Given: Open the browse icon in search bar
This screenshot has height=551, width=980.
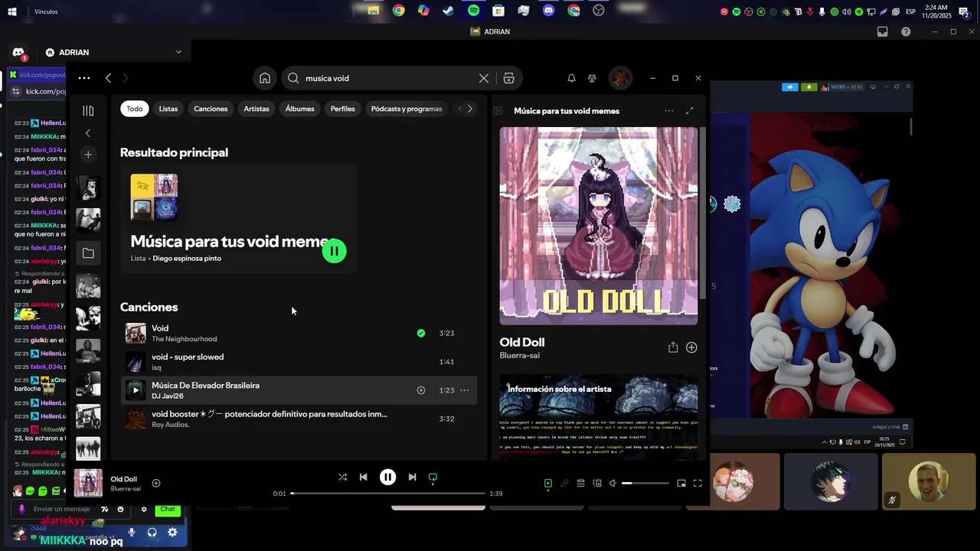Looking at the screenshot, I should (509, 78).
